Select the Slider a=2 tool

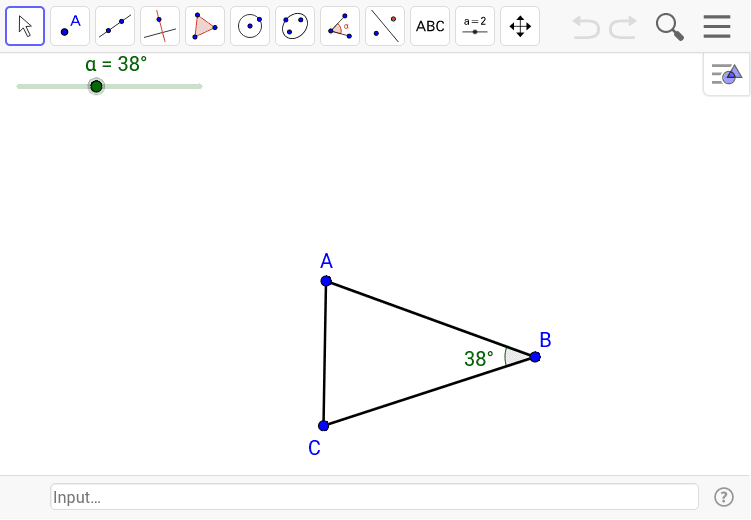point(475,26)
